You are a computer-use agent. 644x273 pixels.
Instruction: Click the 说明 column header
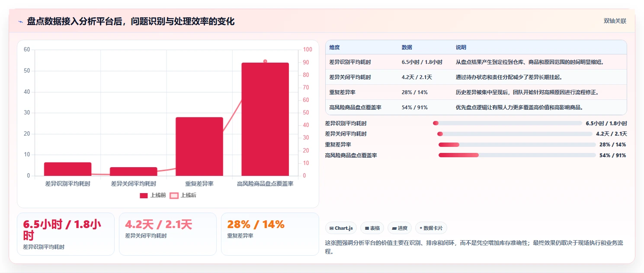point(461,47)
